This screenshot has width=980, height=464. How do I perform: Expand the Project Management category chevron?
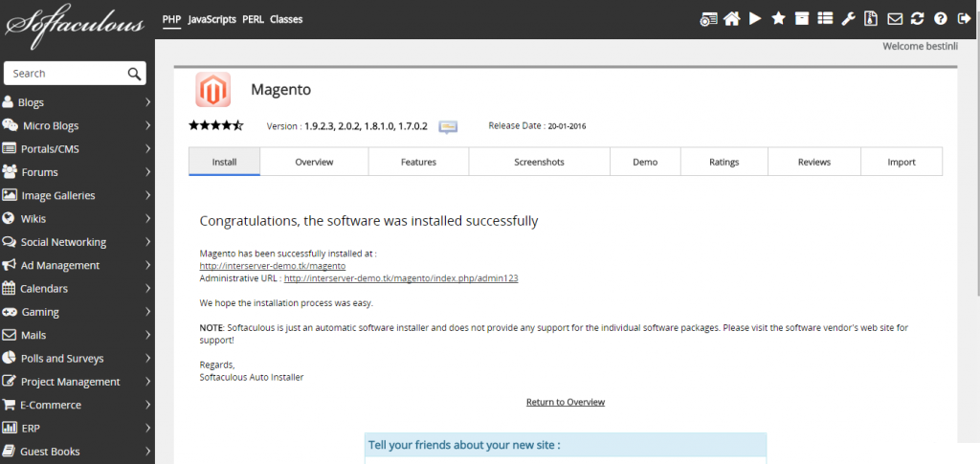(x=148, y=382)
